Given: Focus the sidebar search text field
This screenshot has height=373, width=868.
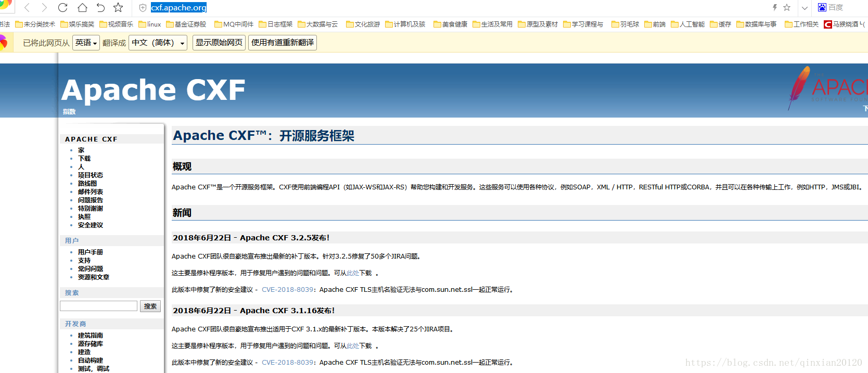Looking at the screenshot, I should (x=99, y=306).
